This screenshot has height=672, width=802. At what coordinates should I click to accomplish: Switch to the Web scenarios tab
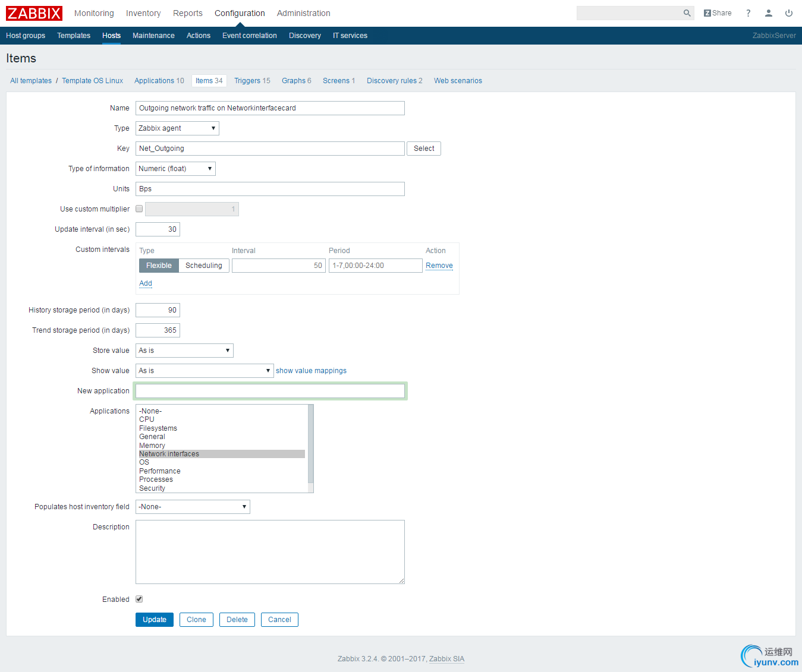tap(458, 81)
